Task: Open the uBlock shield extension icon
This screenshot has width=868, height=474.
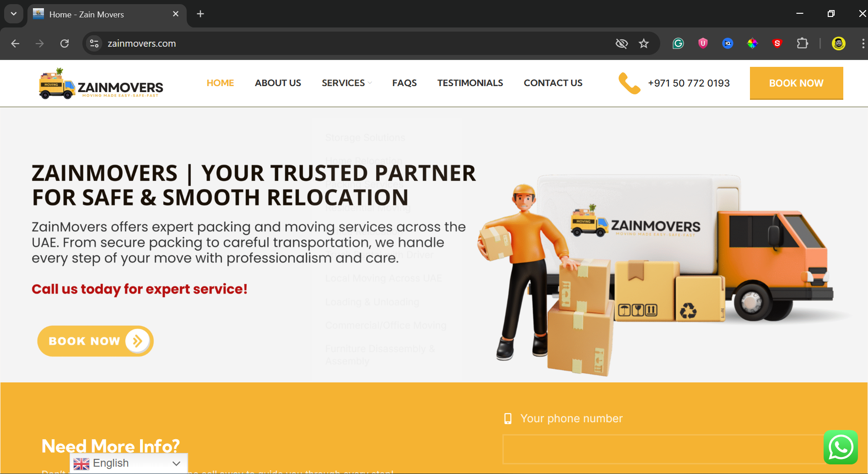Action: (x=703, y=44)
